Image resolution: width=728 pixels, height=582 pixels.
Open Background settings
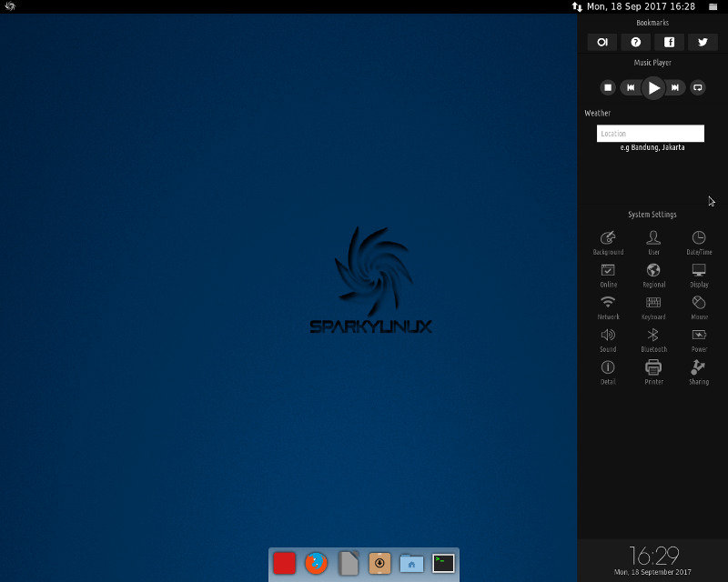point(608,243)
